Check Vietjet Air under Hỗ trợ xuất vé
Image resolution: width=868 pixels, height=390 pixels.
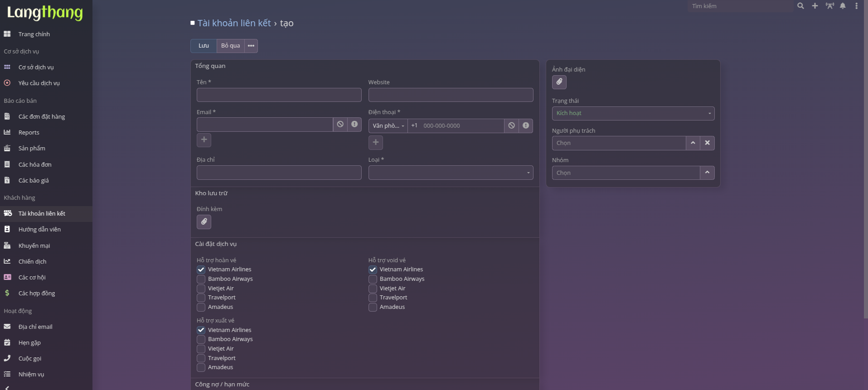[x=201, y=349]
